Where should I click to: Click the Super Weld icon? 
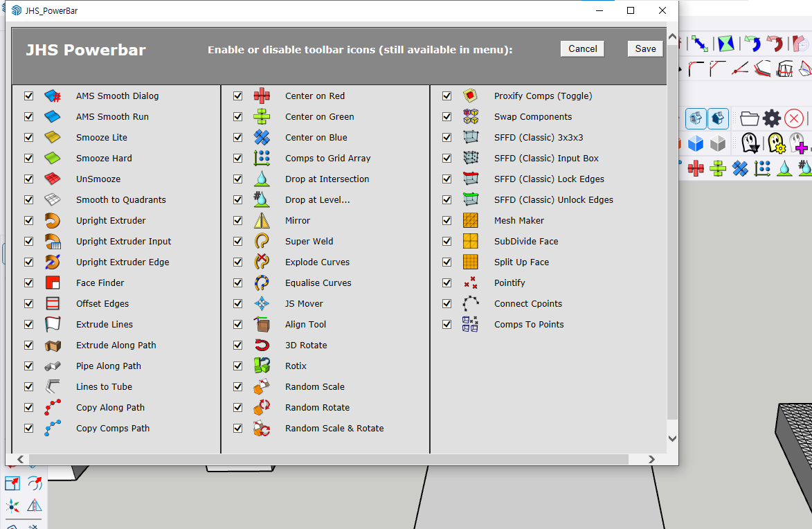coord(262,241)
